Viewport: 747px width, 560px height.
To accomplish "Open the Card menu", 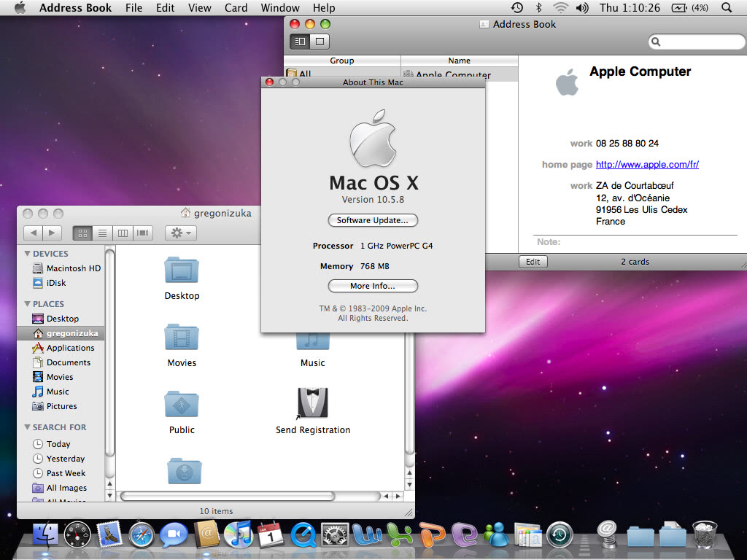I will pyautogui.click(x=236, y=8).
